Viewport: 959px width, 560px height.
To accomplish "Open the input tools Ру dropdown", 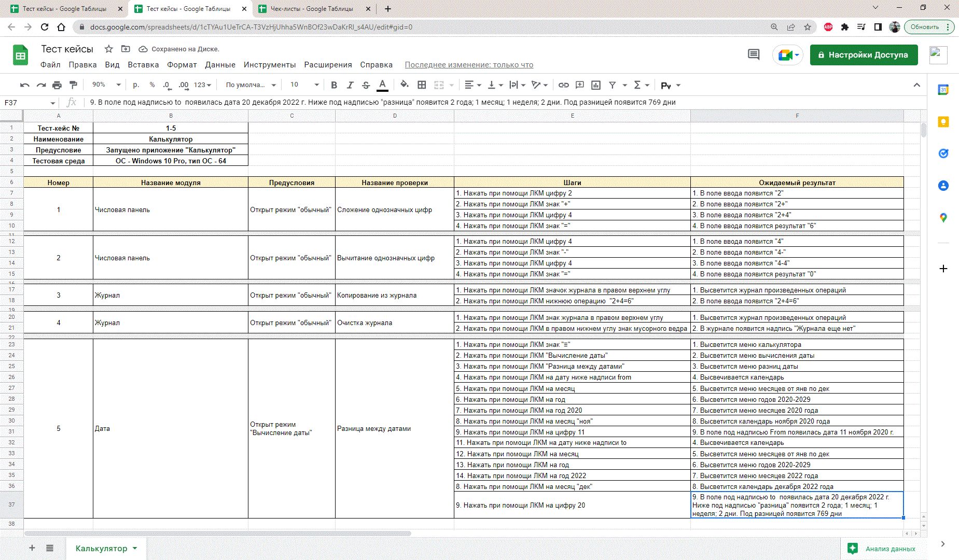I will click(670, 85).
